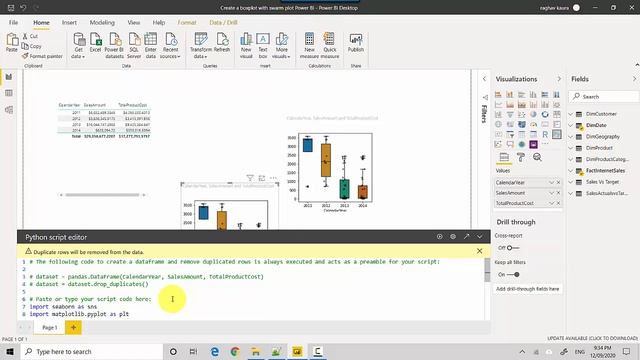Click the Publish icon
The image size is (640, 360).
pyautogui.click(x=356, y=42)
